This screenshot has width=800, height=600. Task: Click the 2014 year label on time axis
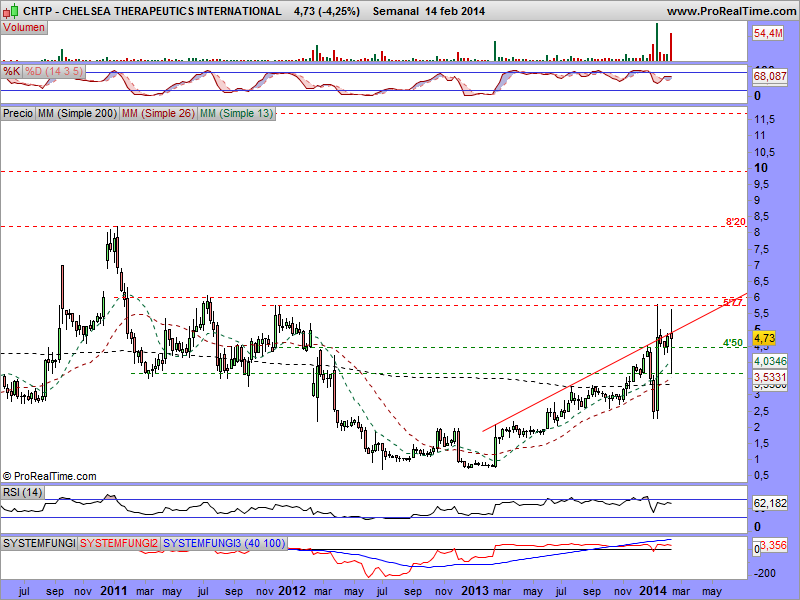pos(653,591)
